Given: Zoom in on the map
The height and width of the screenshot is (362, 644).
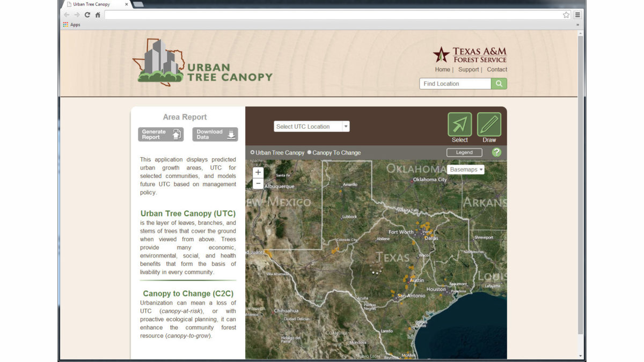Looking at the screenshot, I should [258, 172].
